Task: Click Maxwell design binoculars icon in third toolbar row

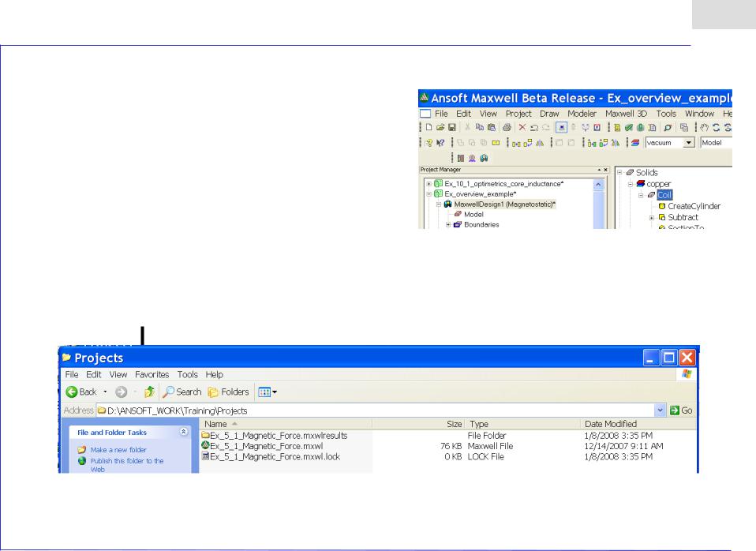Action: tap(484, 158)
